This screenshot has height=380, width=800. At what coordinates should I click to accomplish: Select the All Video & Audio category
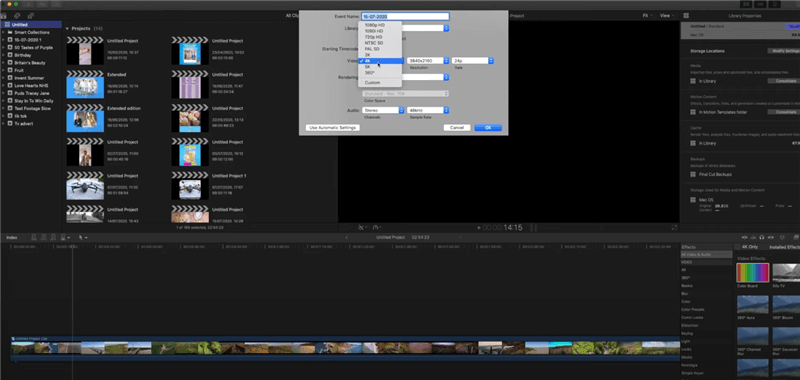(707, 255)
